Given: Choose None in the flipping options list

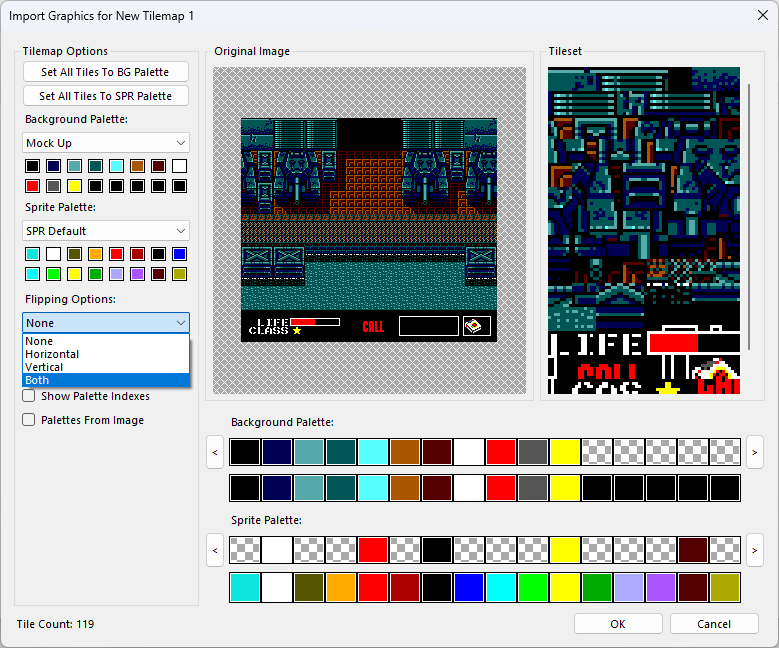Looking at the screenshot, I should 106,341.
